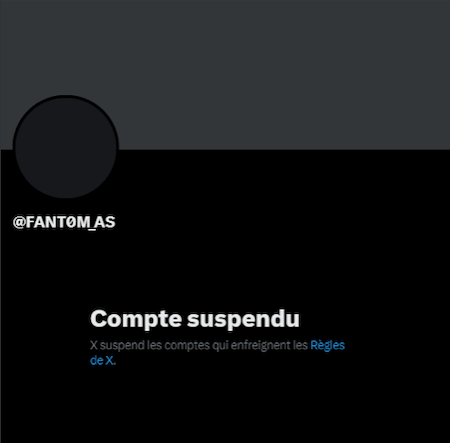
Task: Click the 'de X' link continuation
Action: coord(102,360)
